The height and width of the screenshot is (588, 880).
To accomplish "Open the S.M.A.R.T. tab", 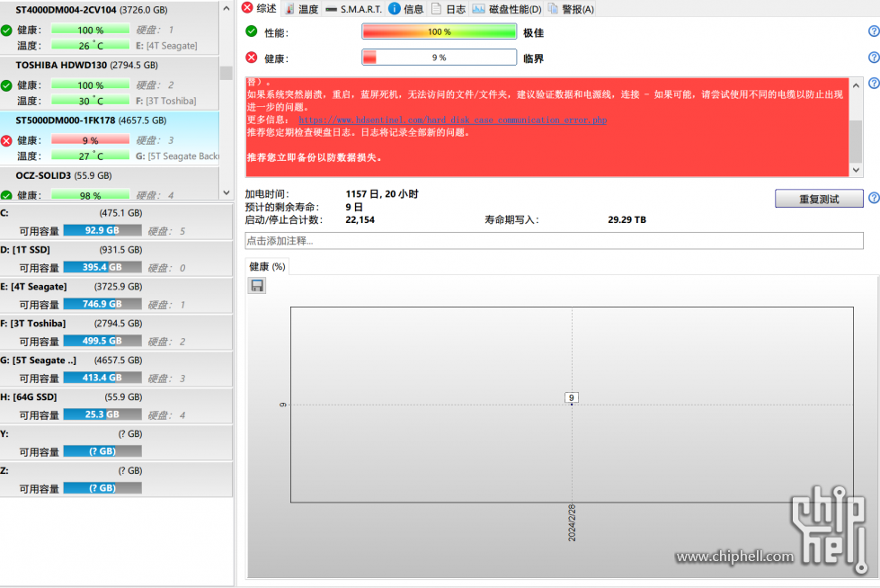I will point(354,8).
